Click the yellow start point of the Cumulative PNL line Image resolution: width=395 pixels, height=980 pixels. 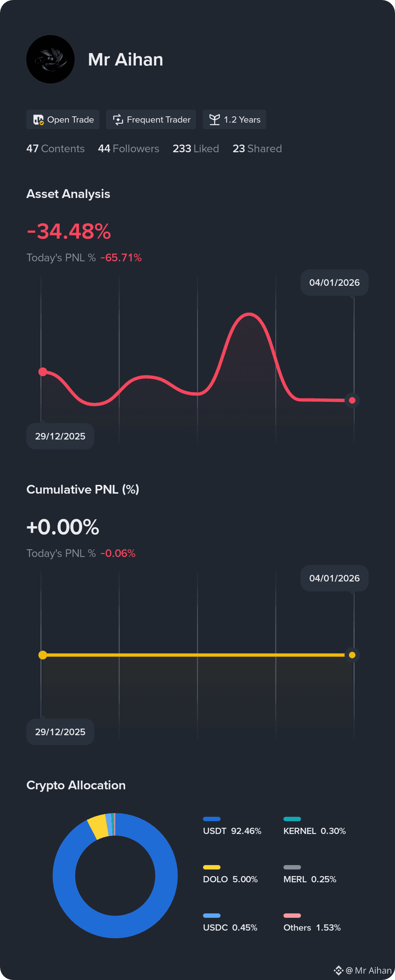point(43,655)
